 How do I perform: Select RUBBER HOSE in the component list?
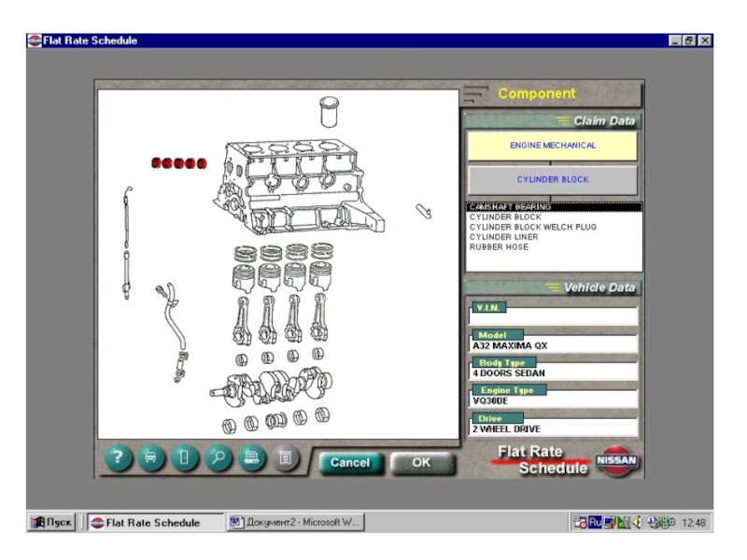pyautogui.click(x=554, y=246)
